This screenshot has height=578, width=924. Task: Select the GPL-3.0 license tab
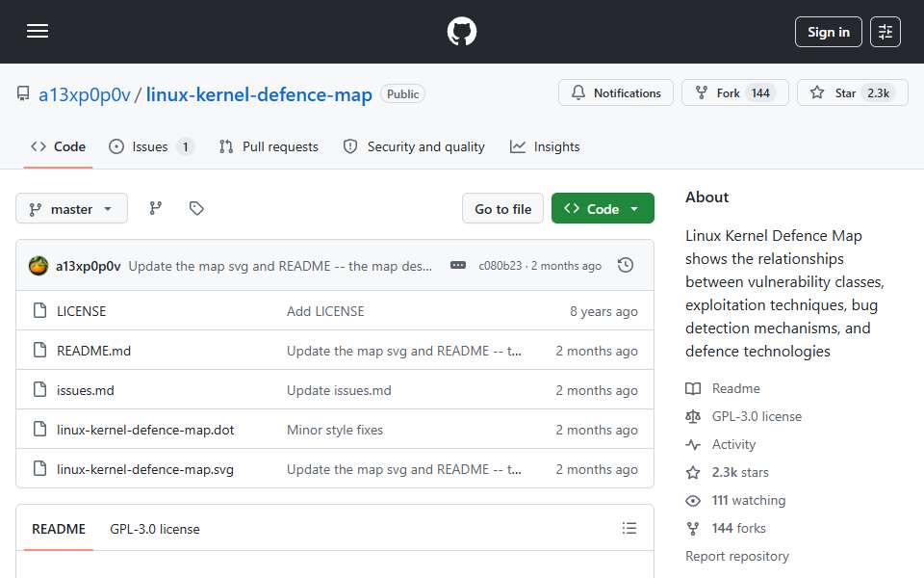tap(154, 529)
